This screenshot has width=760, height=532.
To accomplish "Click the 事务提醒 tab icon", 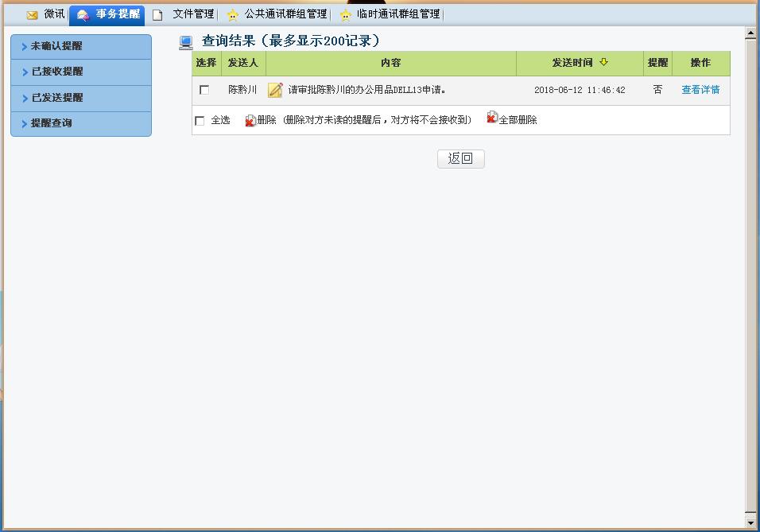I will pyautogui.click(x=83, y=15).
